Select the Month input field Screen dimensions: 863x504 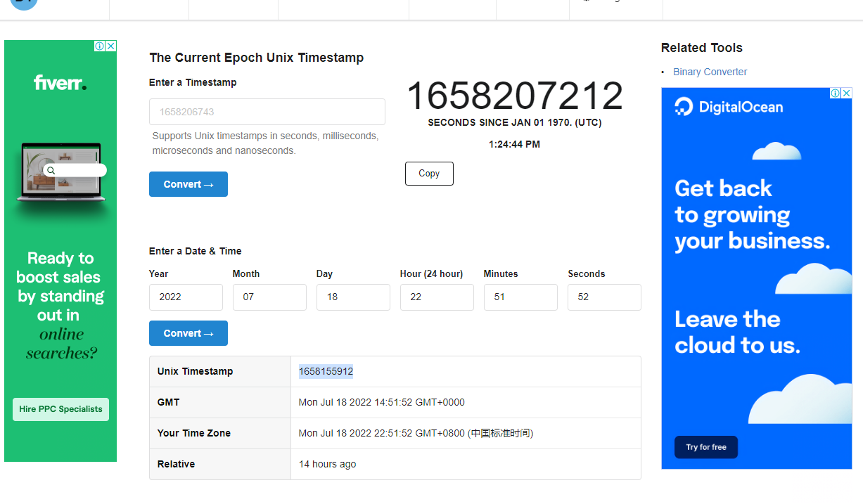point(269,297)
